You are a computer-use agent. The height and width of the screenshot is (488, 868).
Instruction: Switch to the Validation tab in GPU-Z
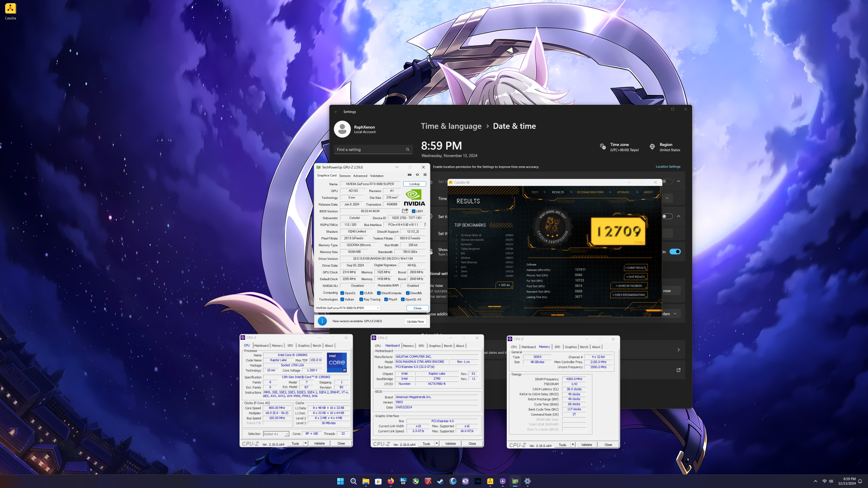coord(377,176)
